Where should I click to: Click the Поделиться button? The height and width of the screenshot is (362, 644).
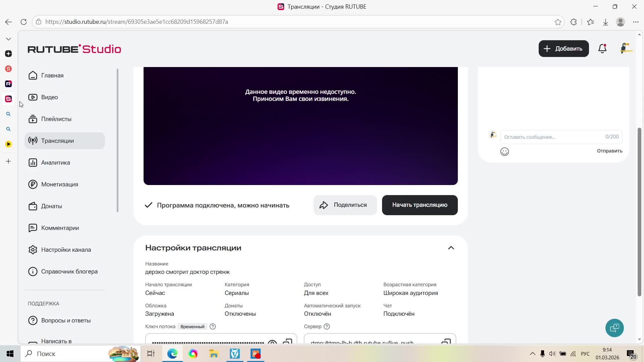tap(345, 205)
